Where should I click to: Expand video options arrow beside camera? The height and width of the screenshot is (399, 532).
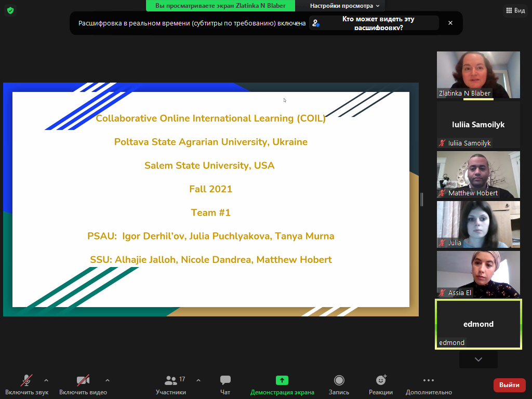108,380
